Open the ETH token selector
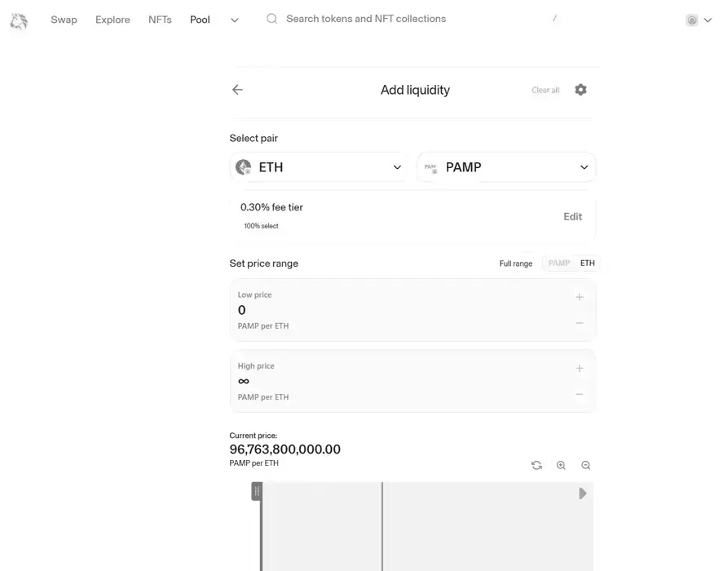The height and width of the screenshot is (571, 728). (x=320, y=167)
